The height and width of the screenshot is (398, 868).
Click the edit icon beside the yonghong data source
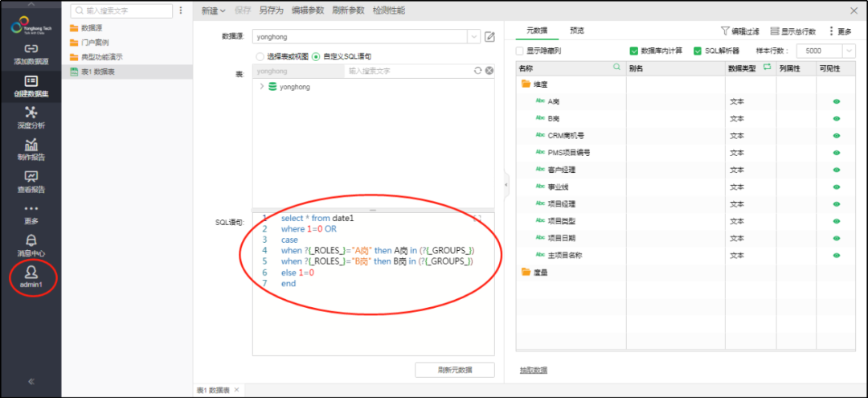click(489, 37)
